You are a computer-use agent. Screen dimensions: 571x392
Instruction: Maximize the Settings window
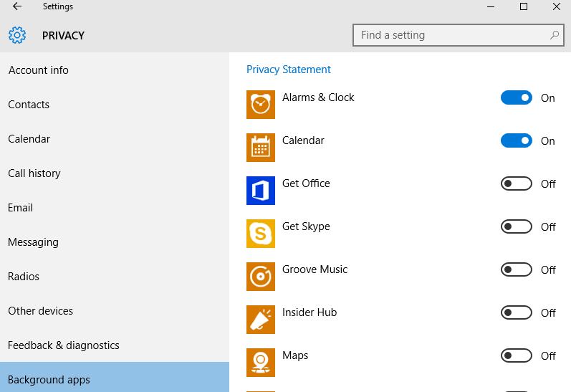point(523,6)
